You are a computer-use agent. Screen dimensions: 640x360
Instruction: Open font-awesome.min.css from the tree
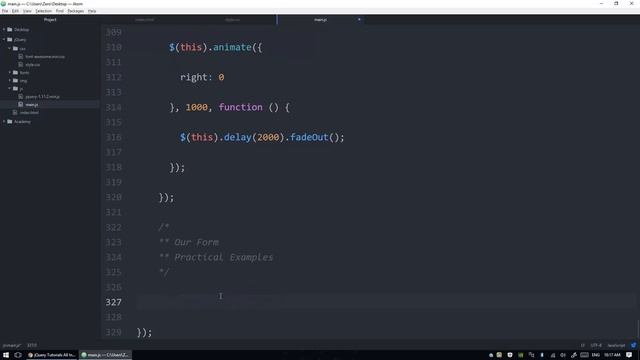[x=45, y=57]
